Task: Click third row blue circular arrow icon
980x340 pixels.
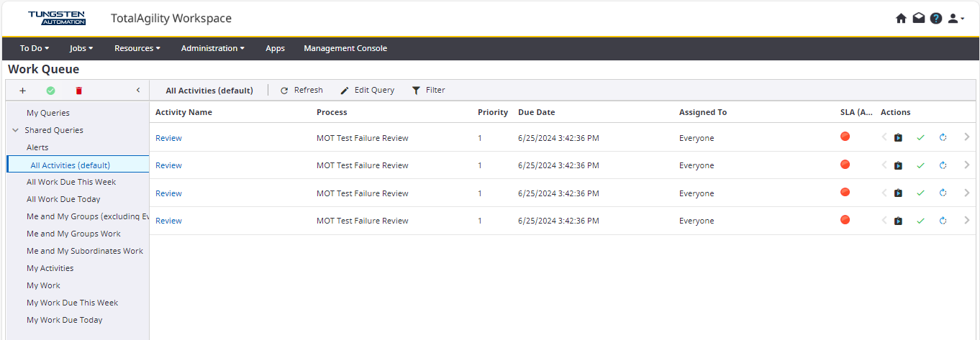Action: click(x=943, y=193)
